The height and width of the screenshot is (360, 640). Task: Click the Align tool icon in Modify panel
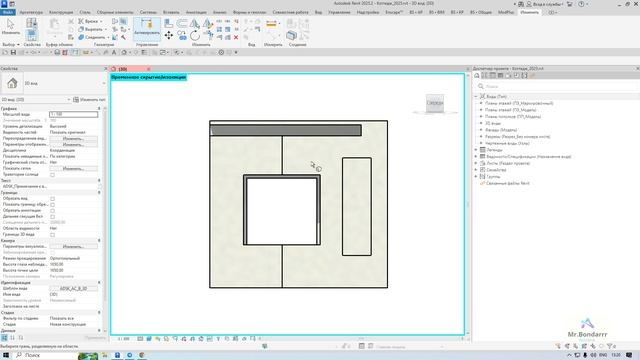pyautogui.click(x=169, y=24)
